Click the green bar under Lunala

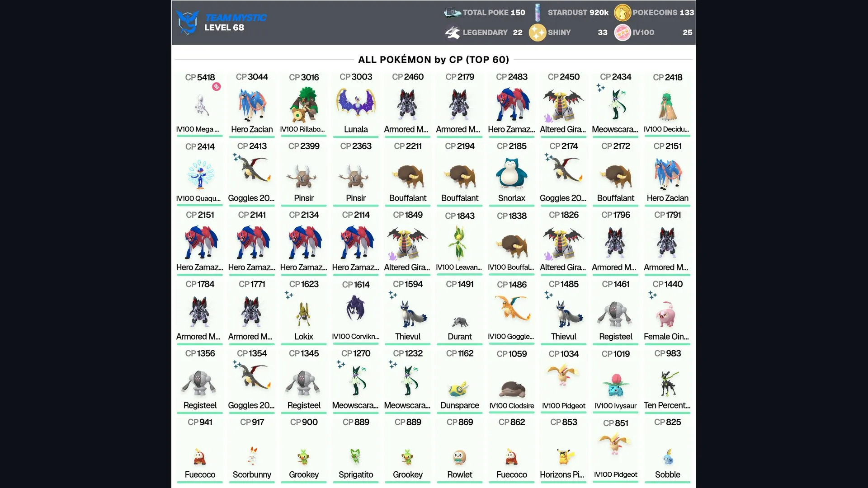click(356, 136)
